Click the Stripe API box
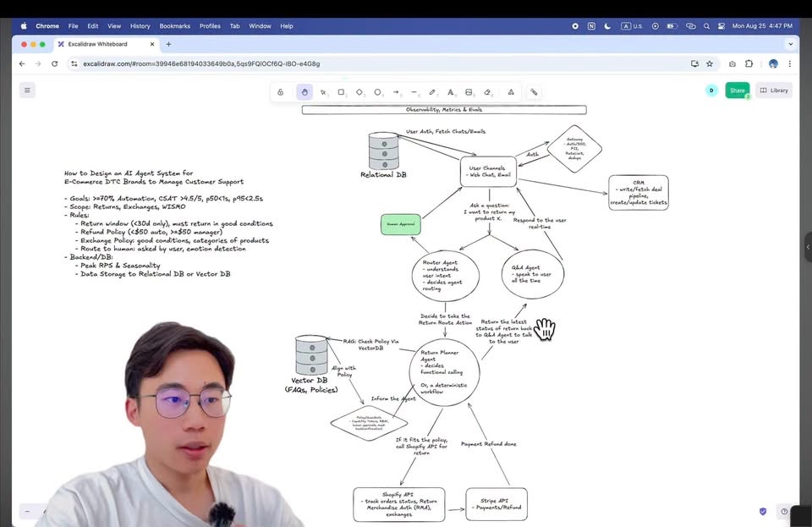The image size is (812, 527). coord(497,504)
